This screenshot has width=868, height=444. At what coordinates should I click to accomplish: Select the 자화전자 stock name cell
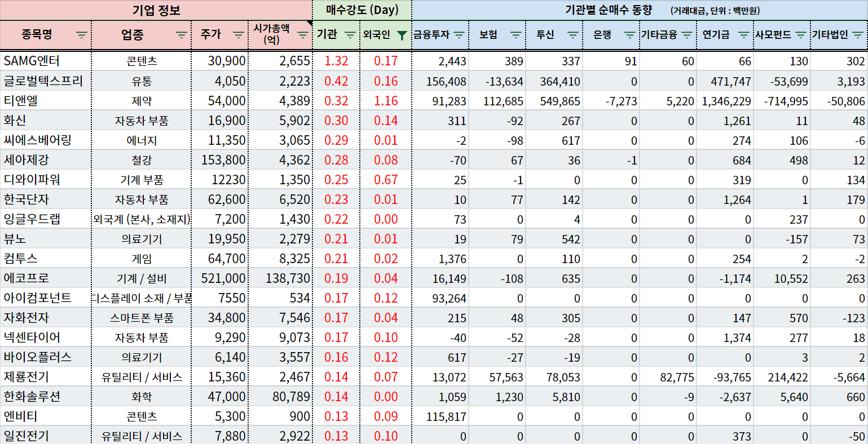(x=45, y=317)
